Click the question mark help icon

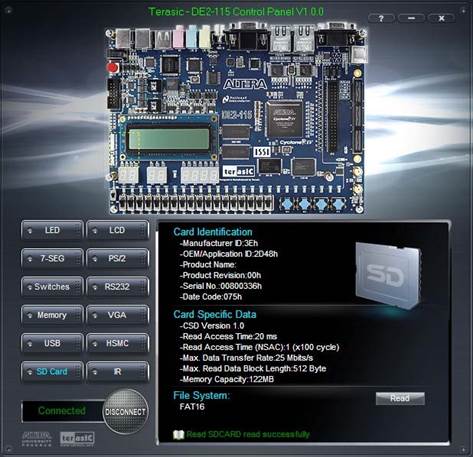381,18
